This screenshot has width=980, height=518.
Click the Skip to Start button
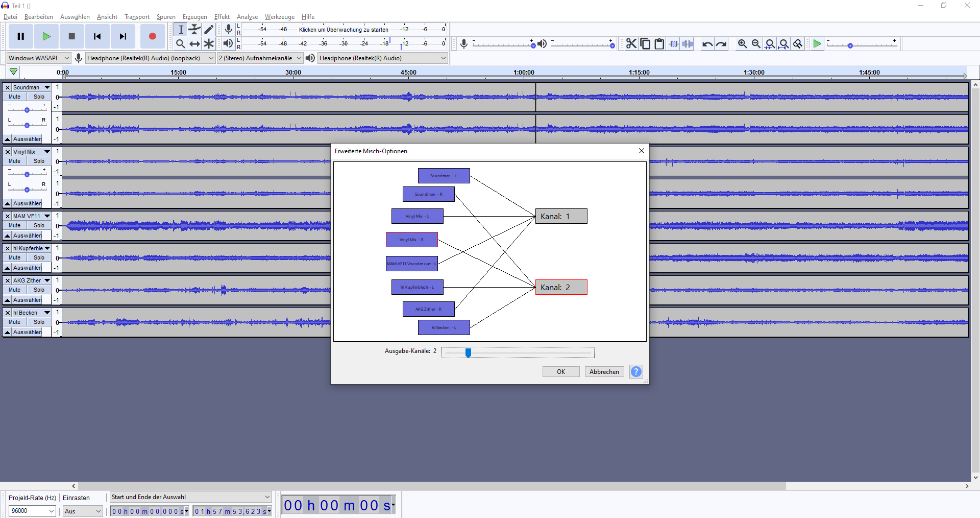click(97, 36)
